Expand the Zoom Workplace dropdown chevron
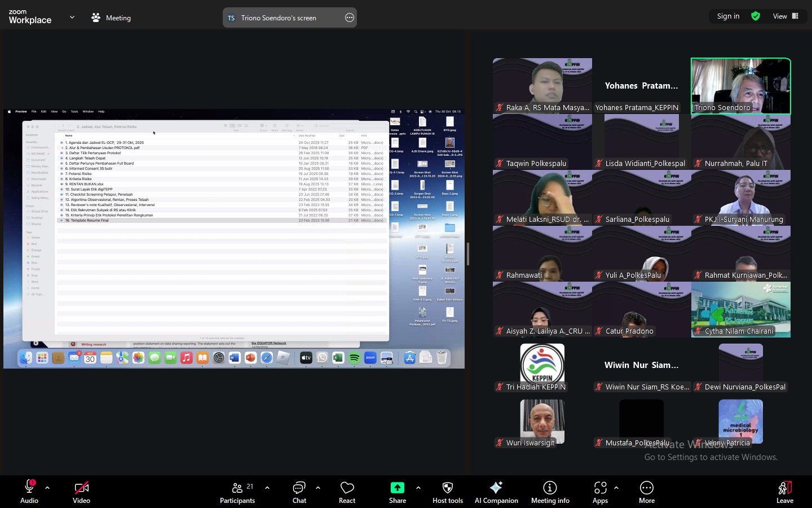This screenshot has width=812, height=508. pos(72,17)
